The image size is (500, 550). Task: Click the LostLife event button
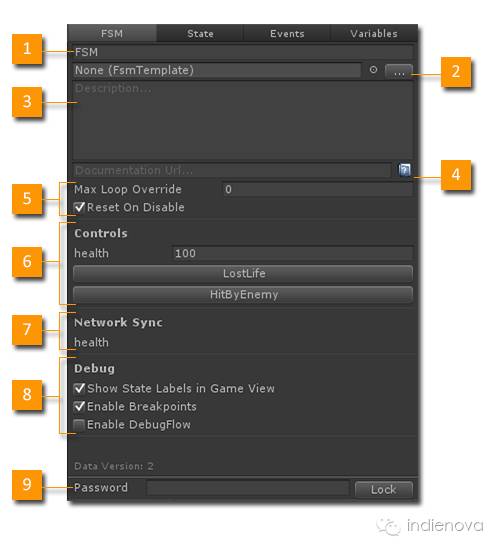[x=243, y=274]
